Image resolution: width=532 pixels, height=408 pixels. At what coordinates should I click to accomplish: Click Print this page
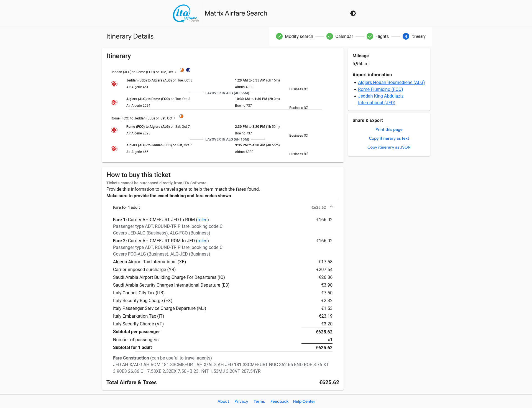click(389, 129)
